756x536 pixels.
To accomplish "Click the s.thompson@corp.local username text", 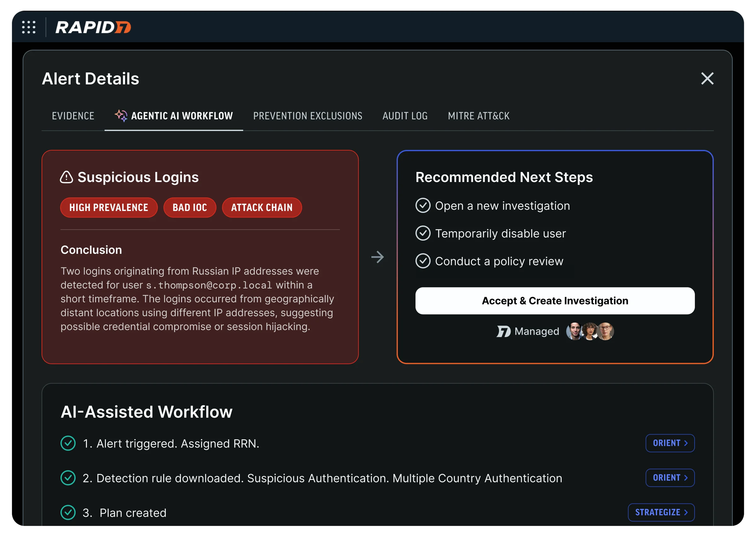I will [209, 285].
